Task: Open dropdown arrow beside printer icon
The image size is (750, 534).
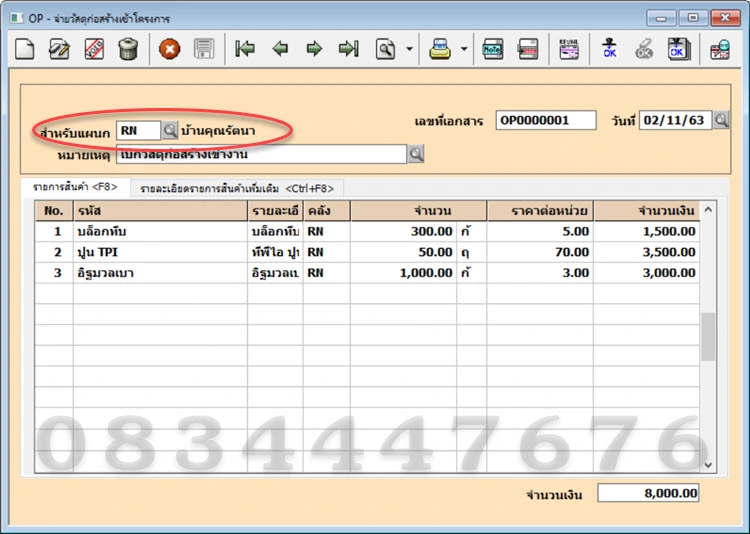Action: tap(464, 49)
